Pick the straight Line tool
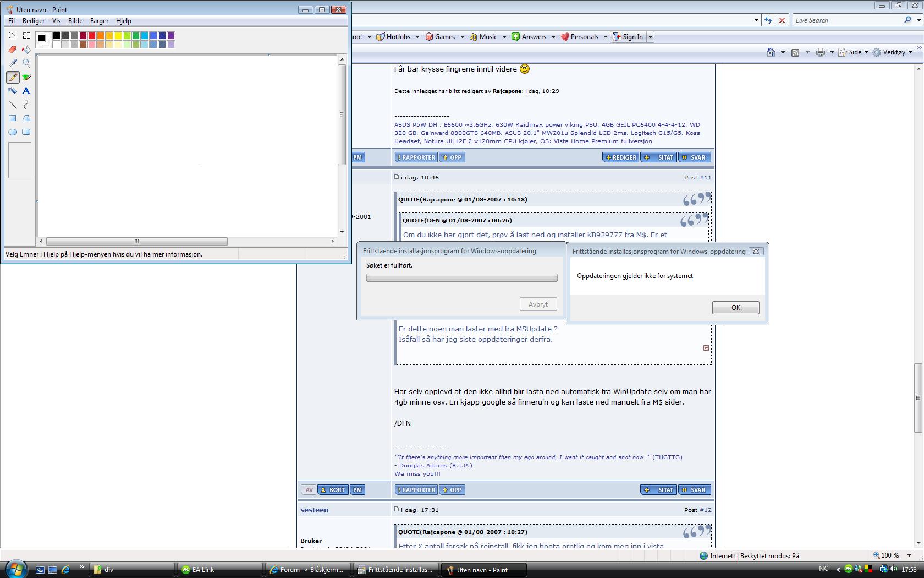 [x=13, y=105]
